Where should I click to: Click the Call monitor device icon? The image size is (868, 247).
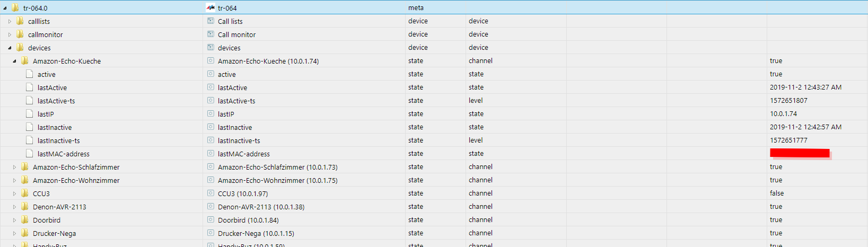pyautogui.click(x=211, y=34)
